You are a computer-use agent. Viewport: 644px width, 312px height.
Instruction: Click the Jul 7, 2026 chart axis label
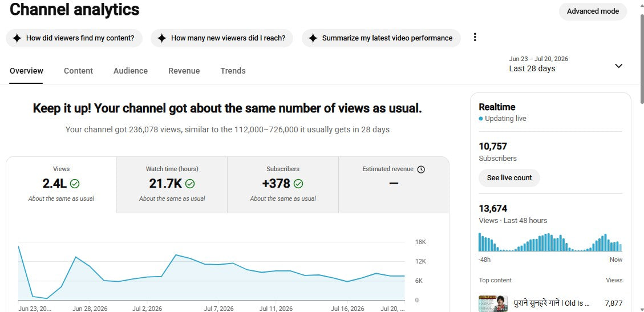coord(218,309)
